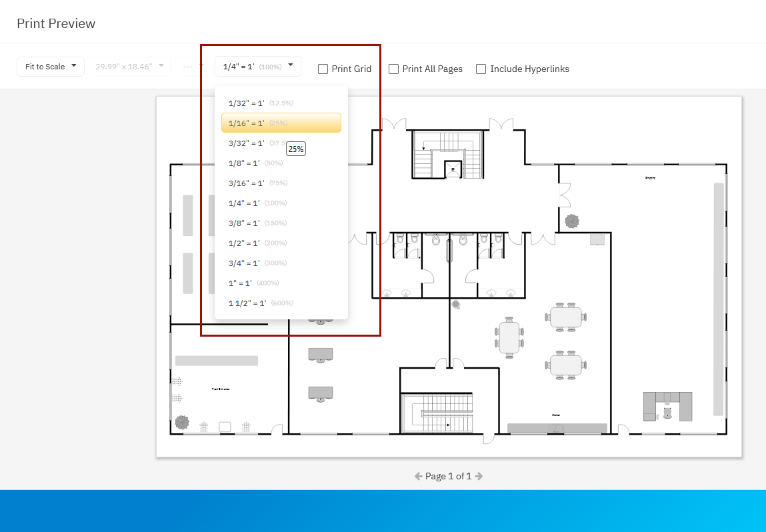This screenshot has width=766, height=532.
Task: Click the floor plan preview page
Action: coord(533,333)
